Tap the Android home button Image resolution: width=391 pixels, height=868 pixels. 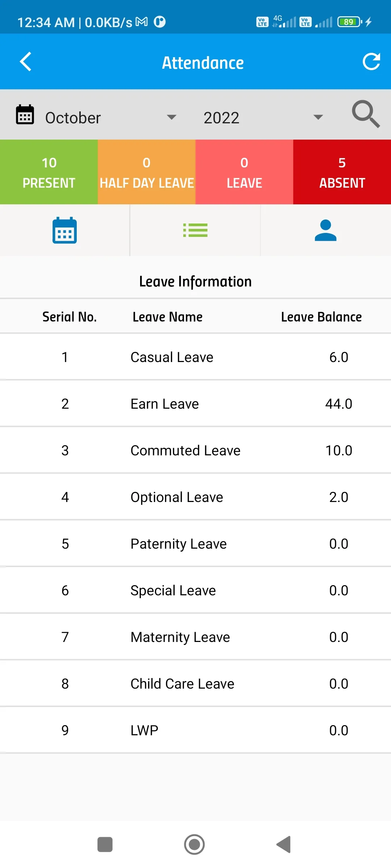tap(194, 844)
